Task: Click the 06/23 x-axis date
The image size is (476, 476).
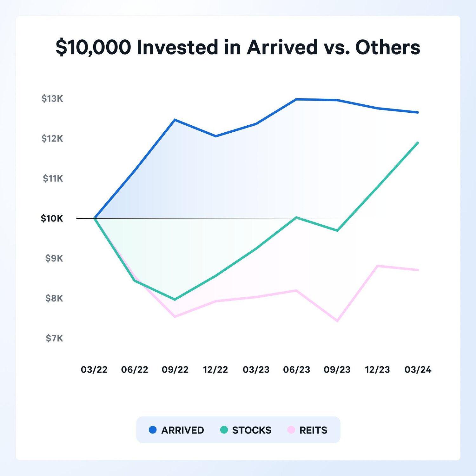Action: [x=296, y=369]
